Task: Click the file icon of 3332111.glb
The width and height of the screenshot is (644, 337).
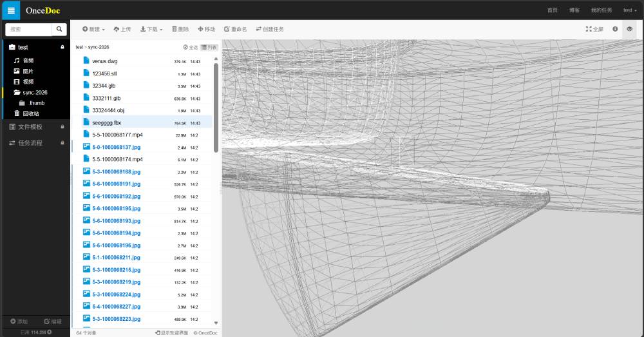Action: tap(86, 97)
